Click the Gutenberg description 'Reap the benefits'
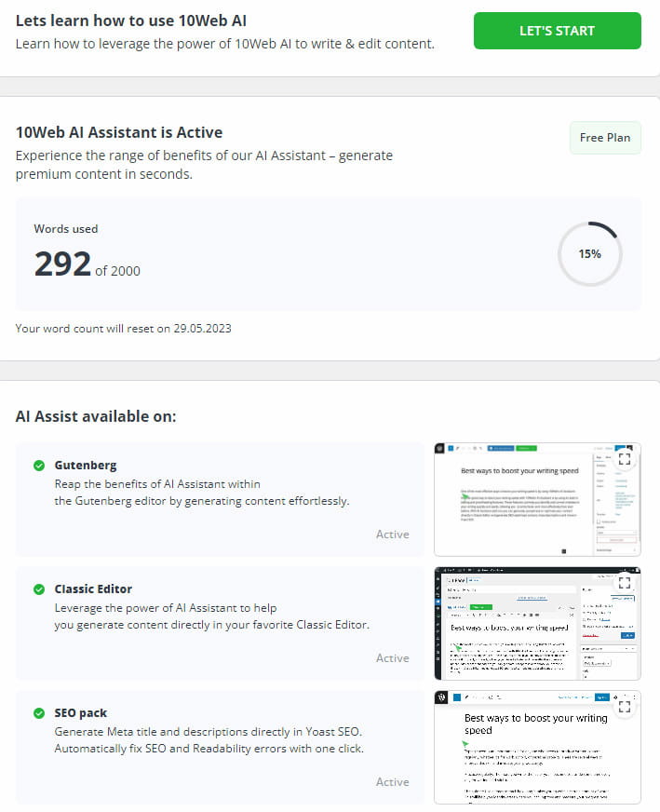Screen dimensions: 660x812 (202, 493)
